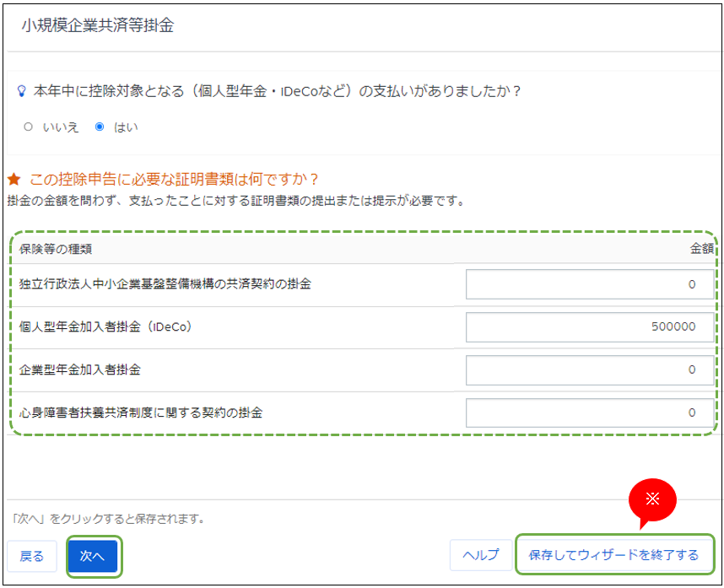Open help via the ヘルプ button
Screen dimensions: 724x588
click(481, 555)
